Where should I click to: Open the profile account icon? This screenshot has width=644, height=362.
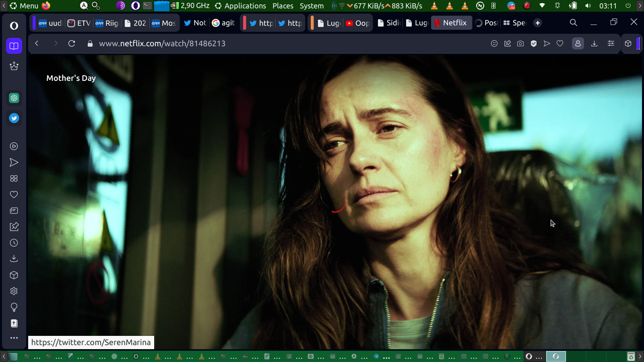click(x=578, y=43)
